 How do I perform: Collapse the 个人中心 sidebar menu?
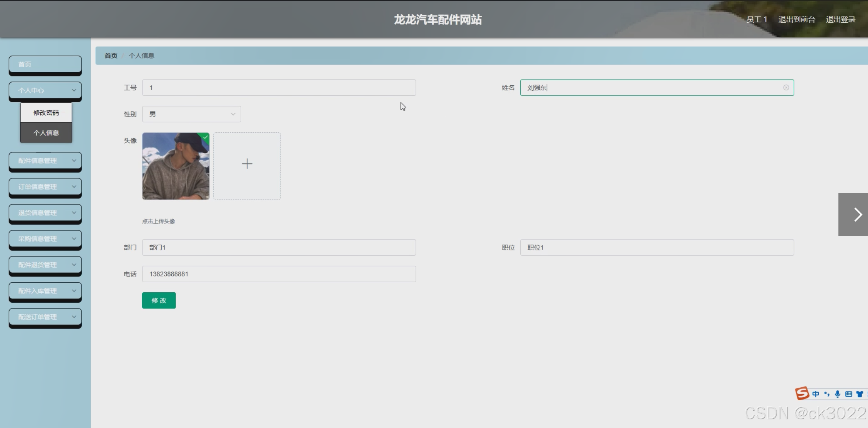click(x=45, y=90)
